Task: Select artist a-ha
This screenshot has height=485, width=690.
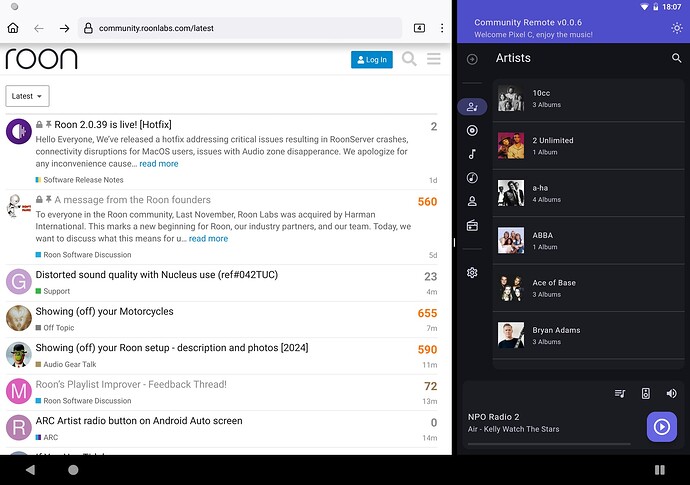Action: click(x=588, y=193)
